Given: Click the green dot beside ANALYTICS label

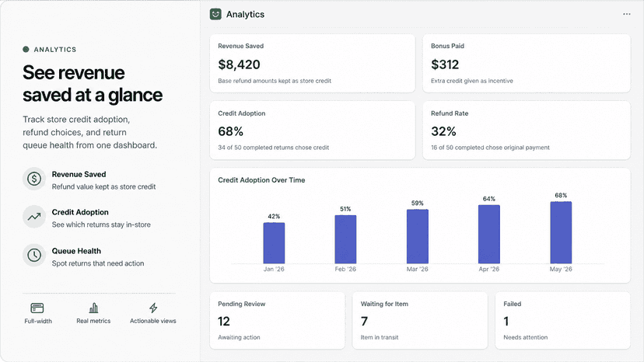Looking at the screenshot, I should point(26,49).
